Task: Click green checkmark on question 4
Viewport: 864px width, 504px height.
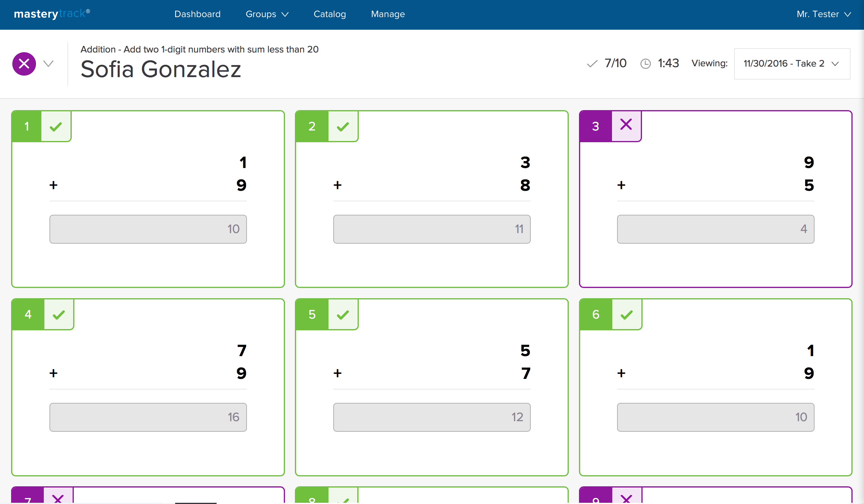Action: (x=58, y=314)
